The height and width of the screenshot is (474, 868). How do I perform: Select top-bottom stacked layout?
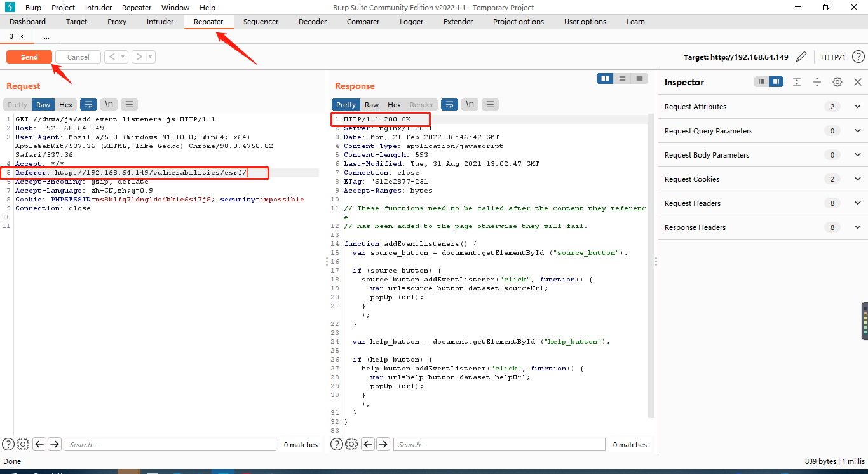[623, 78]
